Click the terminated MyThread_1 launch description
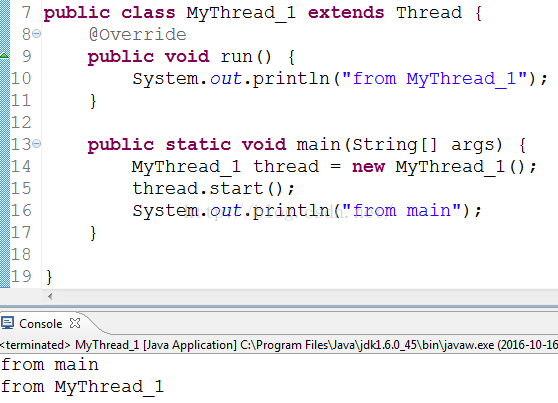The height and width of the screenshot is (403, 558). pyautogui.click(x=279, y=345)
